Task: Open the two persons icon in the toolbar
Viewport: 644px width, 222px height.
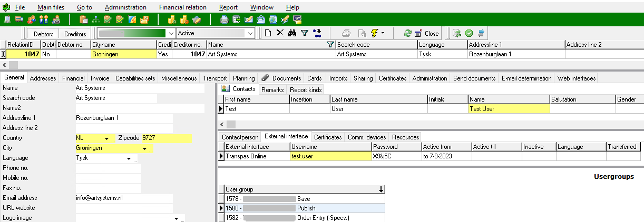Action: 44,19
